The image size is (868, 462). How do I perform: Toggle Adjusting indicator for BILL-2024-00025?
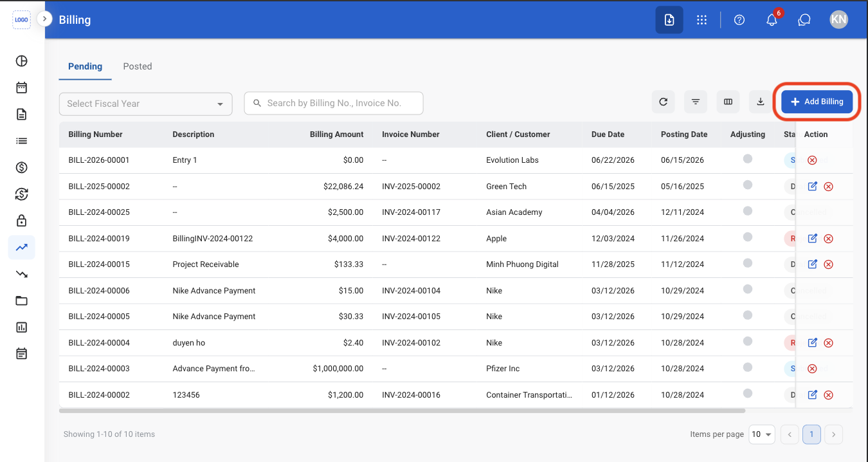pos(747,211)
